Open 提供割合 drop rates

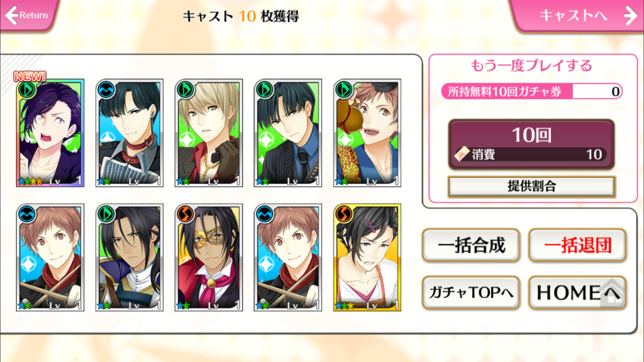pyautogui.click(x=531, y=186)
